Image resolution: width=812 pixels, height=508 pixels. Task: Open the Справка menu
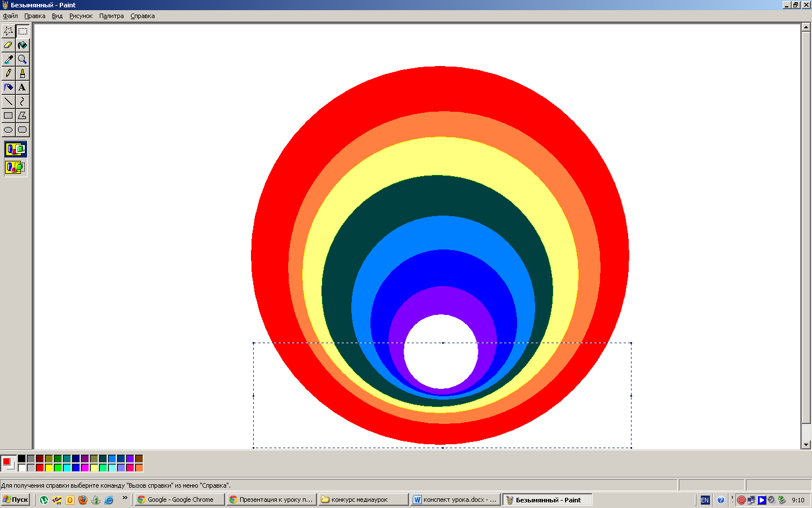point(143,16)
